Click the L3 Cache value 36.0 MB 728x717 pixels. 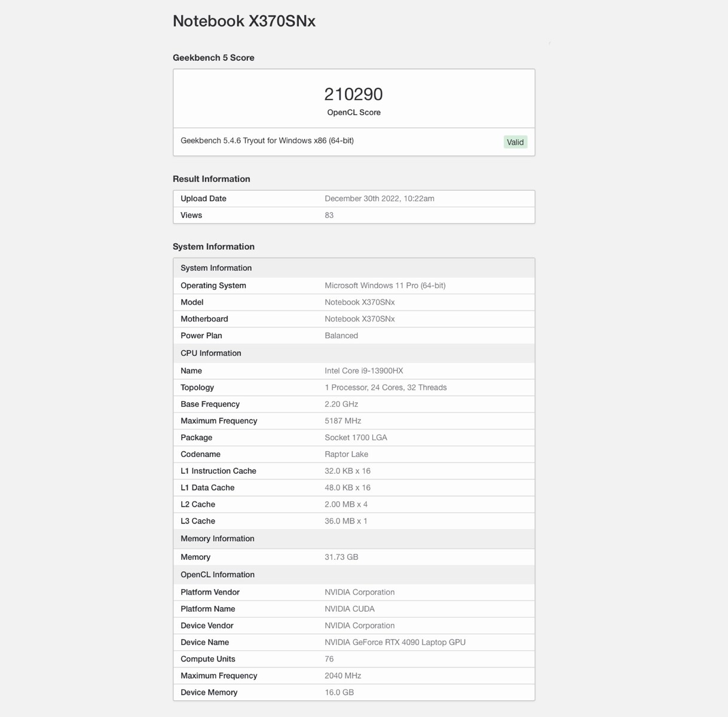(x=346, y=521)
